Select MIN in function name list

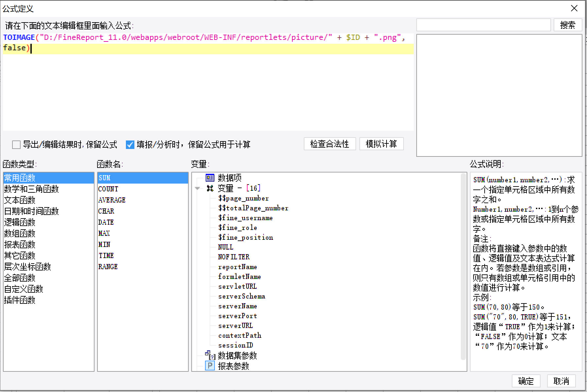pos(143,245)
